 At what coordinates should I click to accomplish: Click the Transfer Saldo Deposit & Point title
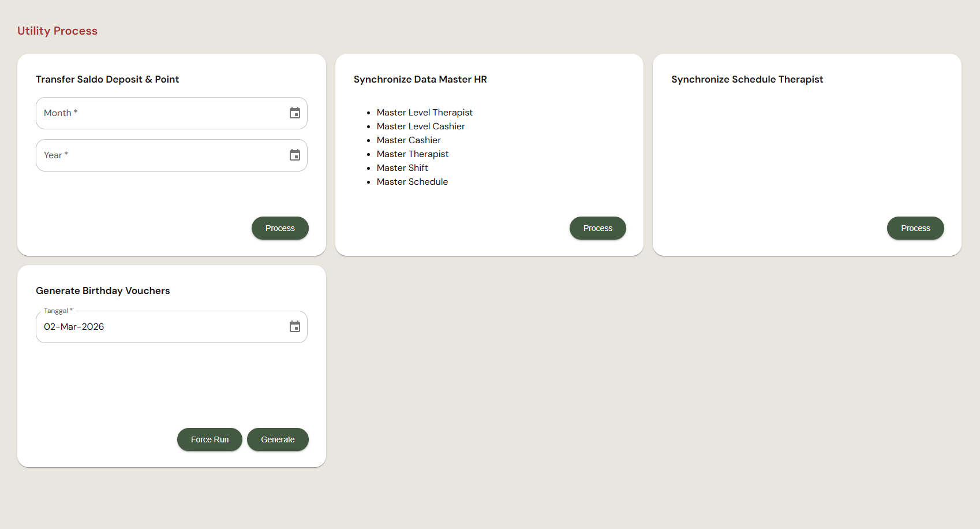pos(107,79)
